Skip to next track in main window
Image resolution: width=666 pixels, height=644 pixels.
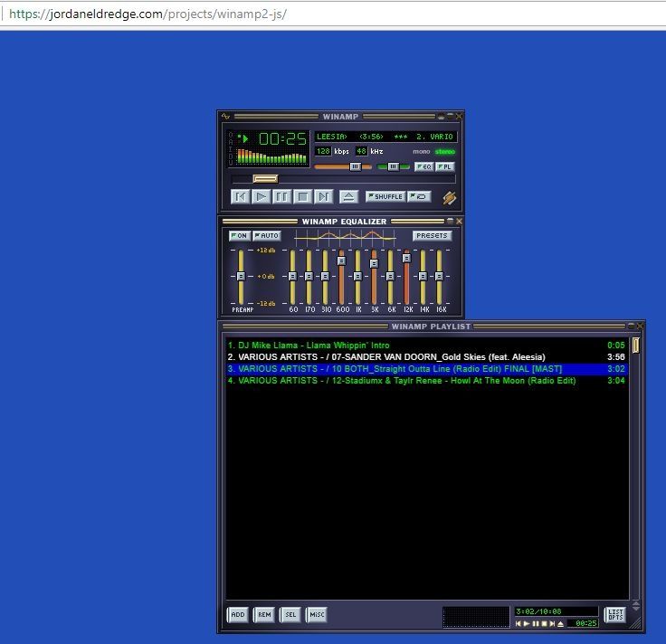click(x=323, y=196)
